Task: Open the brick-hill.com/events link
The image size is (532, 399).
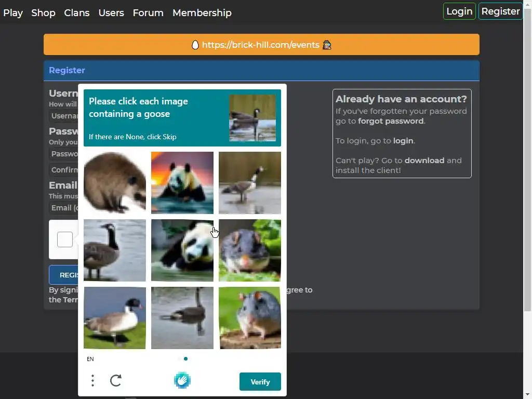Action: tap(261, 45)
